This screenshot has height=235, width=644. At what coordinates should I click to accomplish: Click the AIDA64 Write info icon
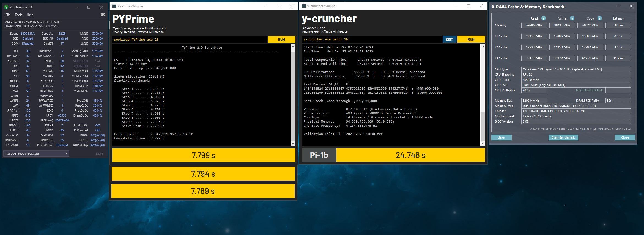(x=572, y=18)
